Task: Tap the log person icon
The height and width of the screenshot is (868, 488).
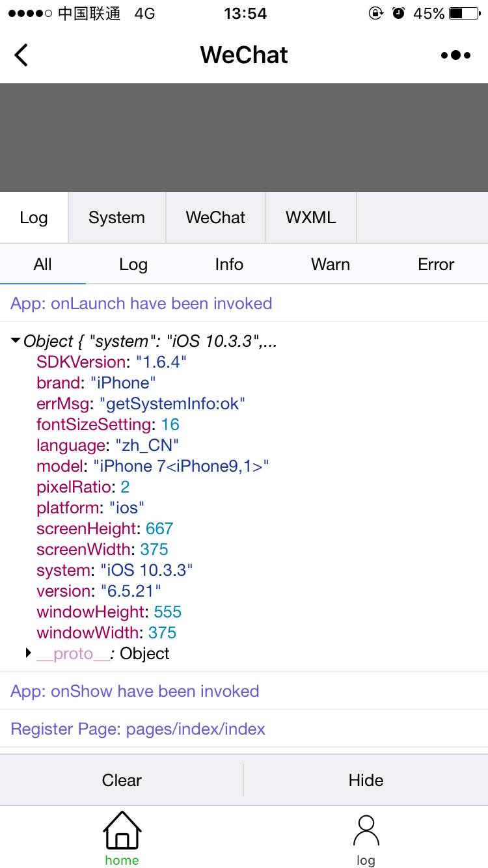Action: coord(366,831)
